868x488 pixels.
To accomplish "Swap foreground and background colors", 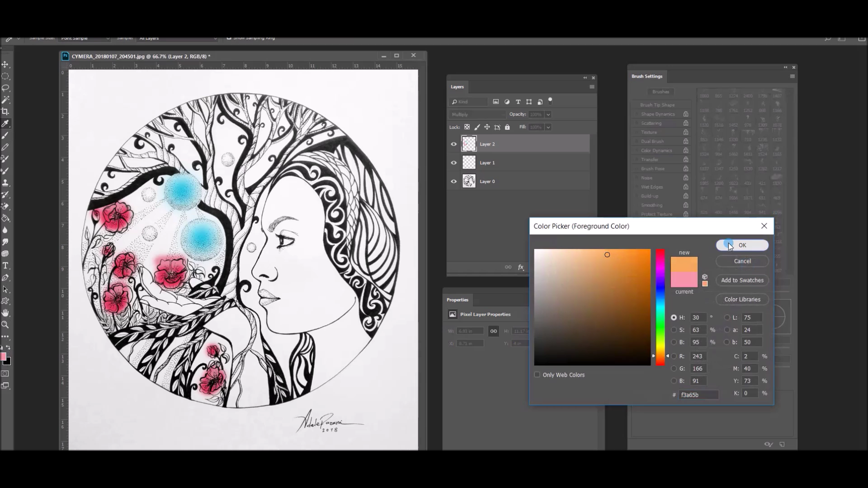I will click(9, 347).
